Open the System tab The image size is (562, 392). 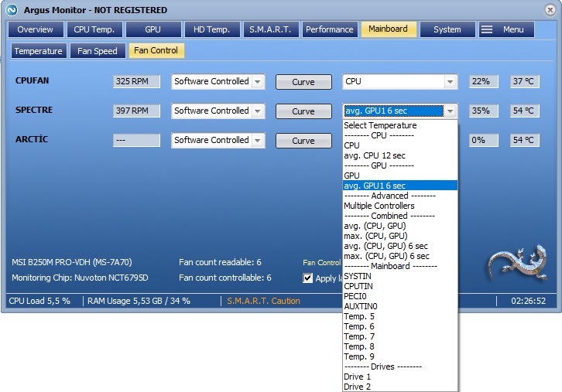tap(447, 29)
